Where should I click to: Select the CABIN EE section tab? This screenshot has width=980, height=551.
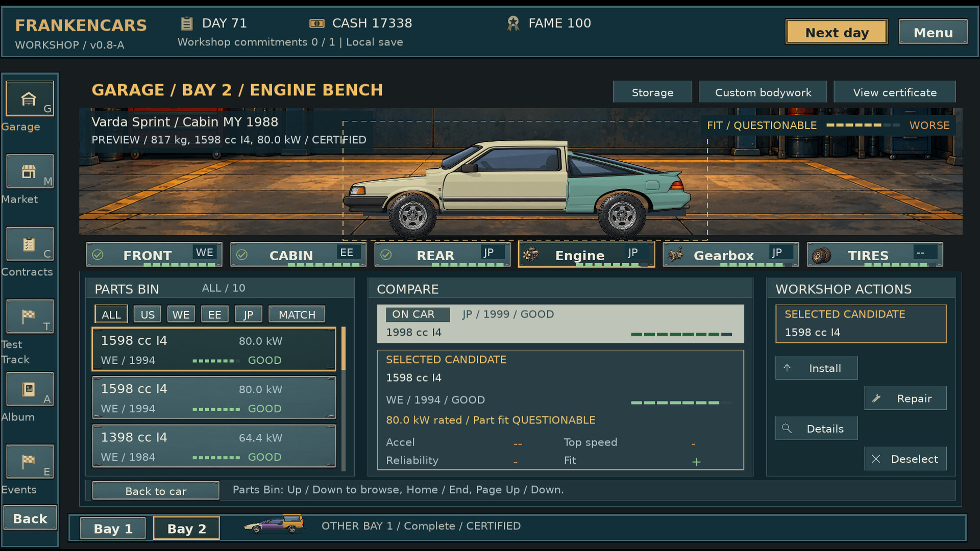point(298,255)
